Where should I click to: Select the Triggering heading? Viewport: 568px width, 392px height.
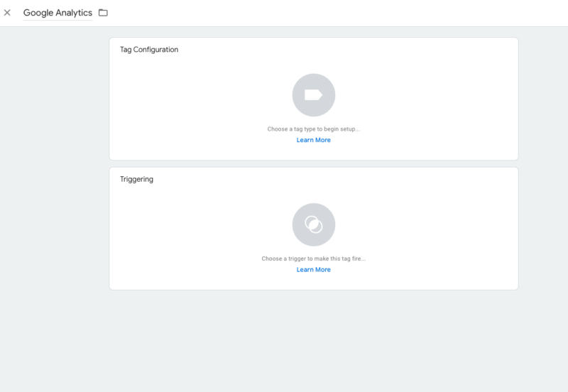[136, 180]
